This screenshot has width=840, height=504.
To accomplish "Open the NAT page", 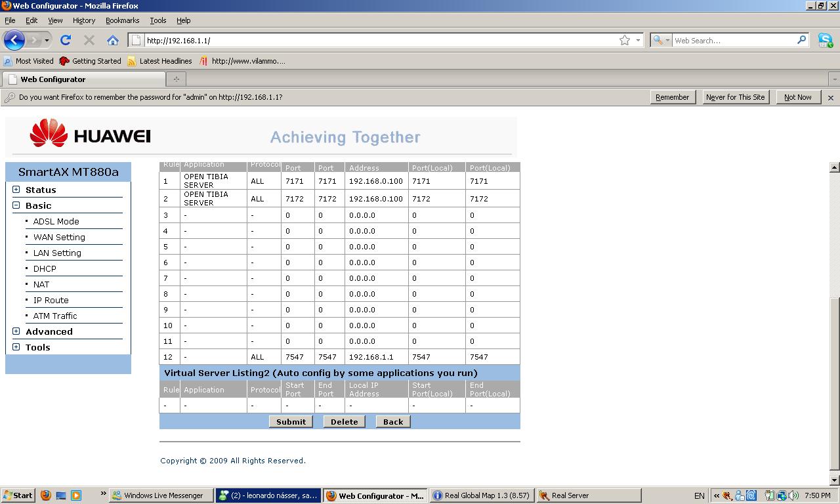I will [41, 284].
